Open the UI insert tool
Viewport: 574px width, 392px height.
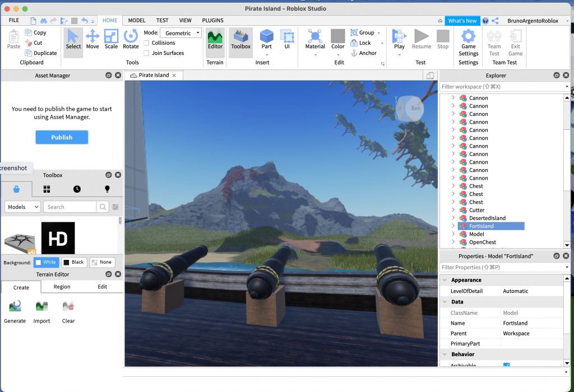tap(287, 40)
